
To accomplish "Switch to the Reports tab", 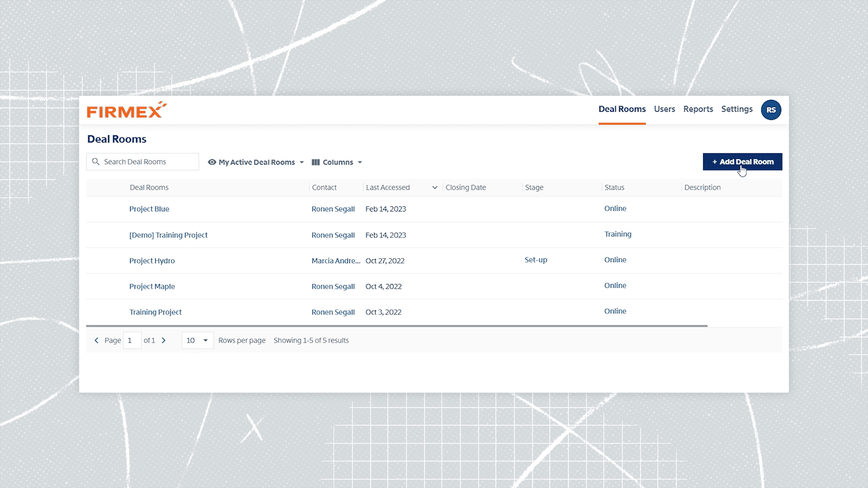I will click(698, 109).
